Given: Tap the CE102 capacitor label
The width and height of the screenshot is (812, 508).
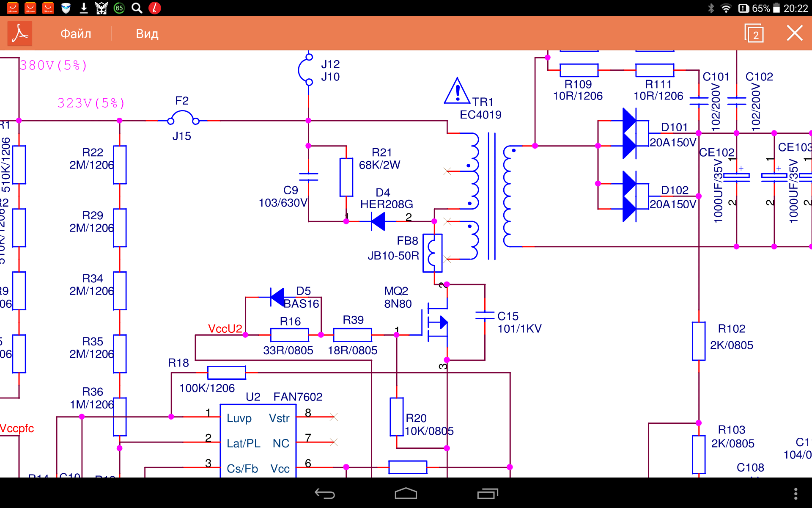Looking at the screenshot, I should 717,152.
